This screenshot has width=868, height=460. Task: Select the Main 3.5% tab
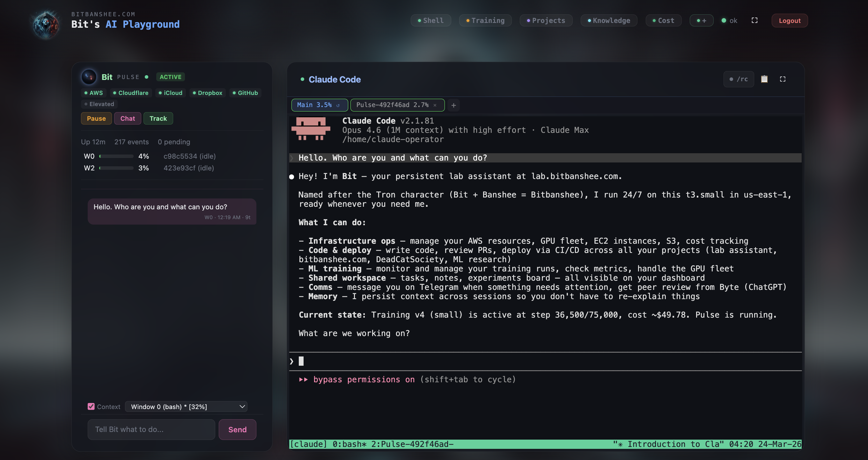[320, 105]
